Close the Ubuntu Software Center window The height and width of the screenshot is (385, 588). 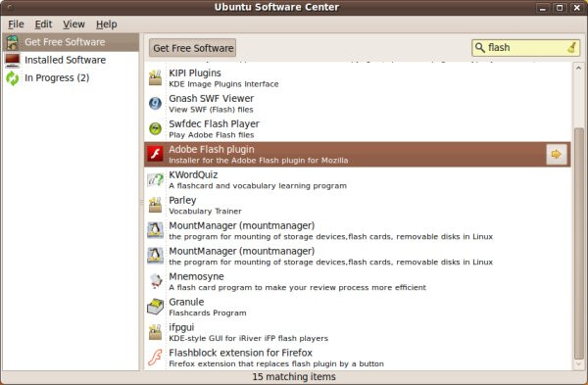(577, 8)
